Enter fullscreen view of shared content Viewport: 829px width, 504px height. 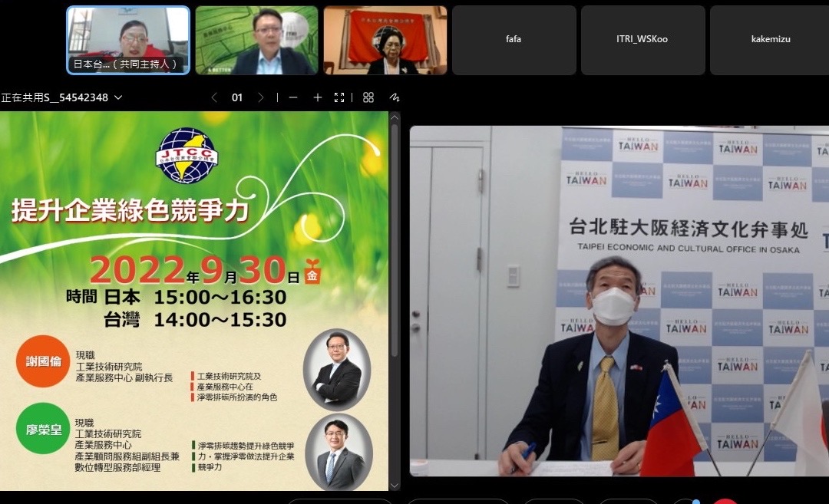[x=339, y=97]
